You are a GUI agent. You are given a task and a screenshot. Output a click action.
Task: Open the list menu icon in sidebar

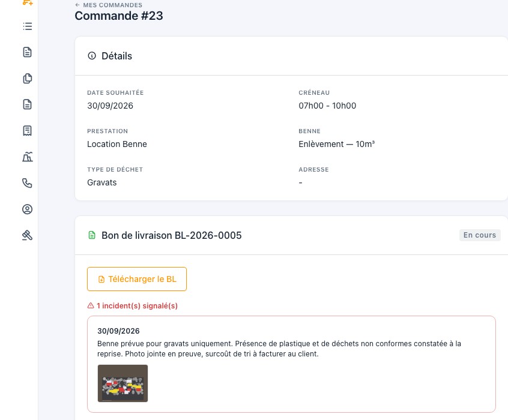[x=28, y=26]
